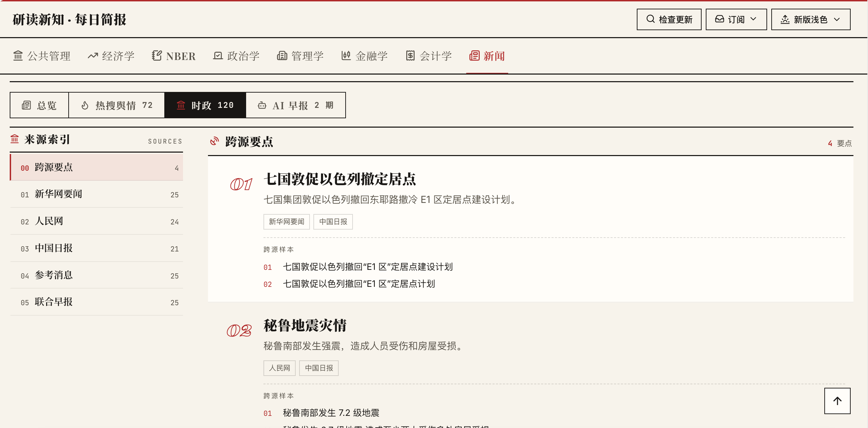Open the 新版浅色 theme dropdown chevron
This screenshot has height=428, width=868.
click(837, 19)
